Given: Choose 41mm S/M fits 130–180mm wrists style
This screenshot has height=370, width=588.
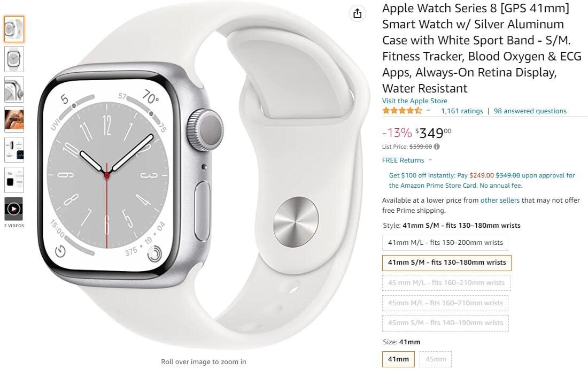Looking at the screenshot, I should pyautogui.click(x=447, y=263).
